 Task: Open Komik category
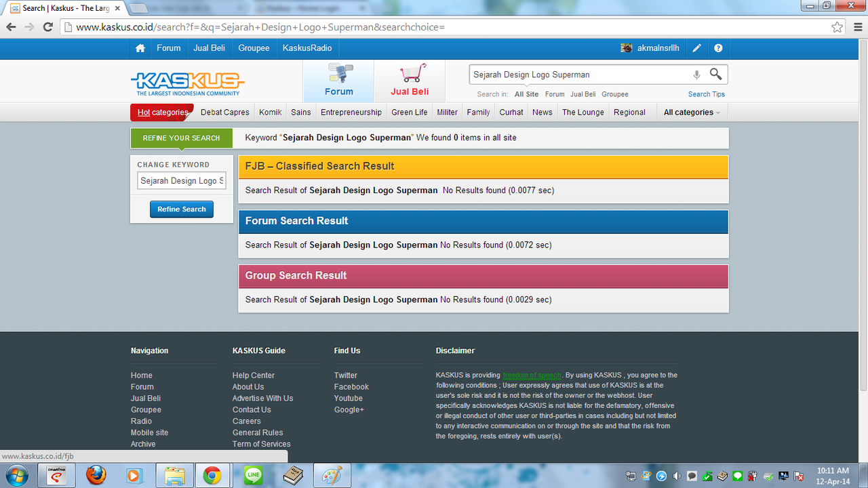(x=271, y=113)
